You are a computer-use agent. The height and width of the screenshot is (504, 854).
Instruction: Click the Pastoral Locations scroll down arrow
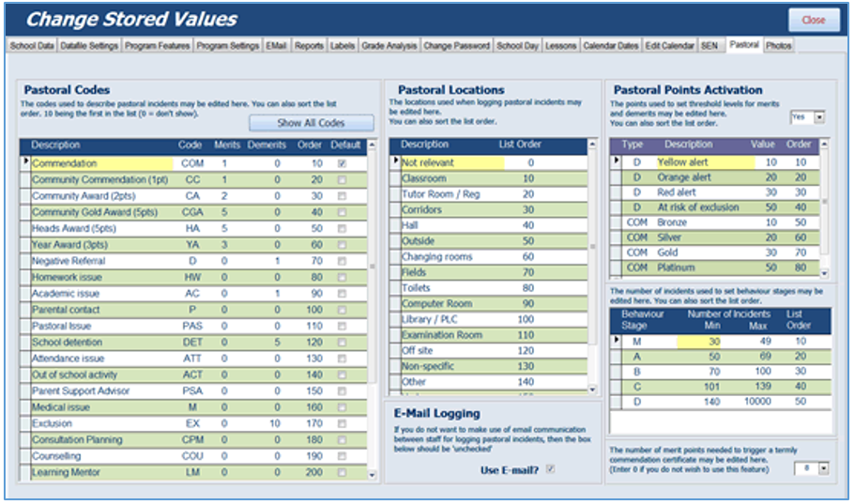[592, 389]
